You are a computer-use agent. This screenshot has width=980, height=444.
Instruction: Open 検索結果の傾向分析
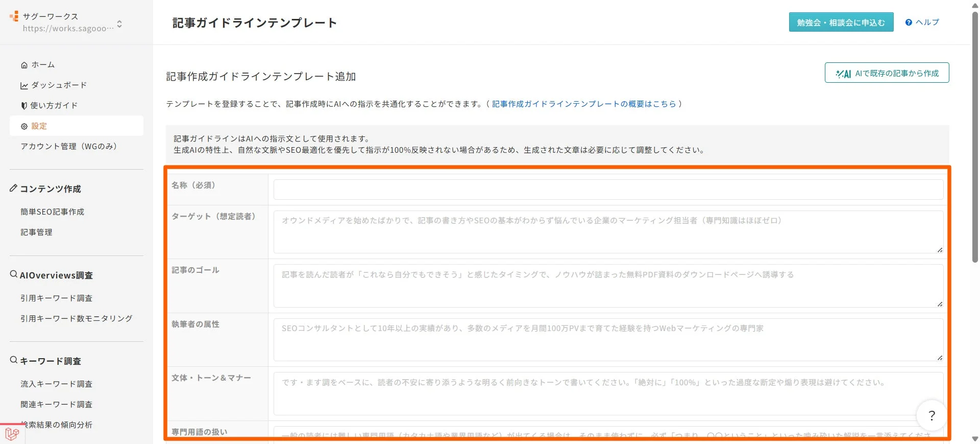(x=56, y=425)
